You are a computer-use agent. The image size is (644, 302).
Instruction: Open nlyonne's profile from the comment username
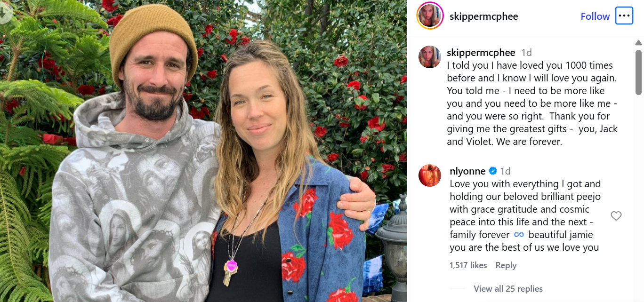467,171
